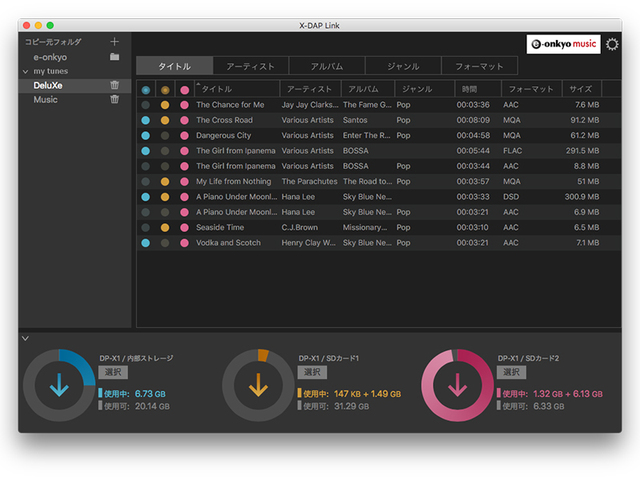
Task: Delete the DeluXe folder using trash icon
Action: [114, 86]
